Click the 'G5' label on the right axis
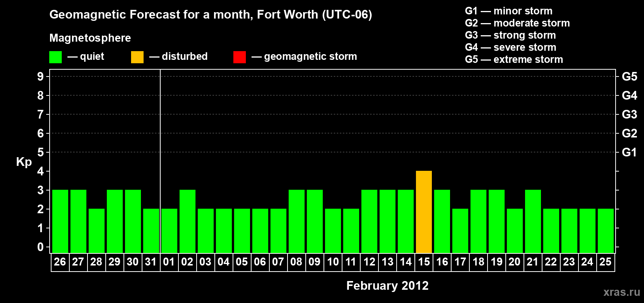 click(x=630, y=77)
